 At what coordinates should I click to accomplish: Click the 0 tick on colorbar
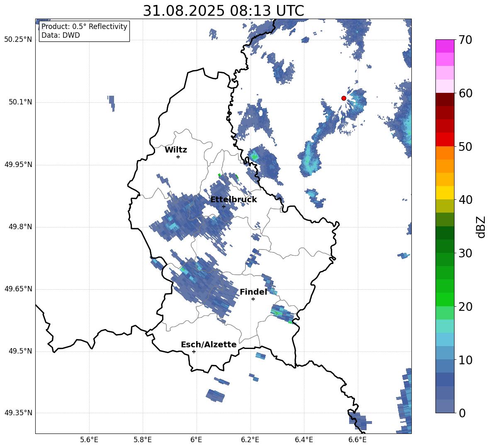(462, 413)
